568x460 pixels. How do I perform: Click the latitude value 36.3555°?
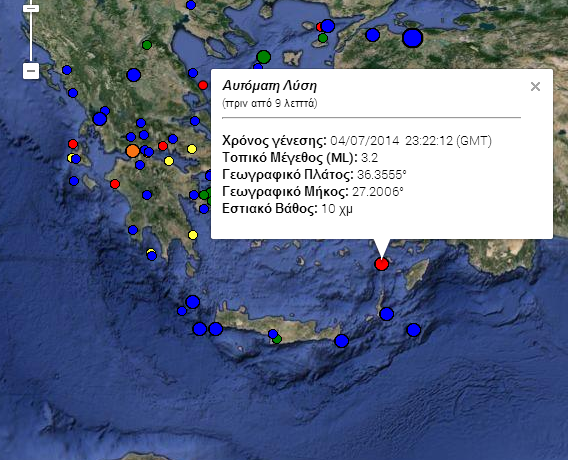pos(382,175)
